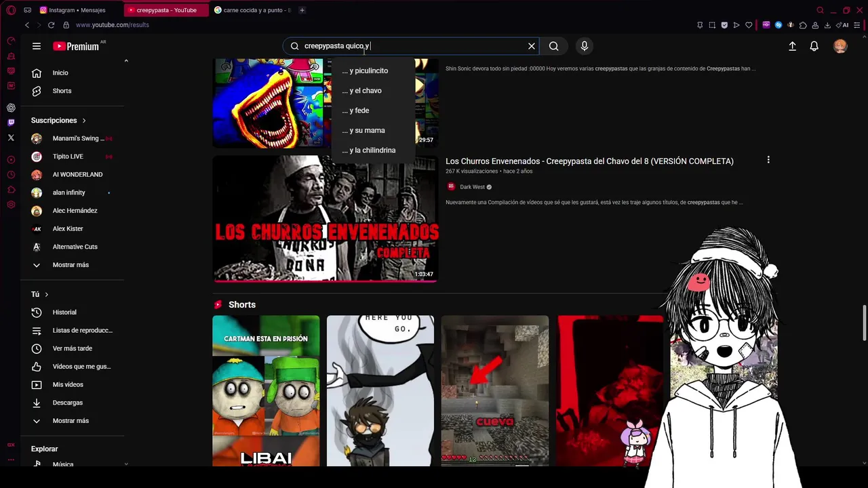
Task: Open Twitch in the Opera sidebar
Action: point(11,123)
